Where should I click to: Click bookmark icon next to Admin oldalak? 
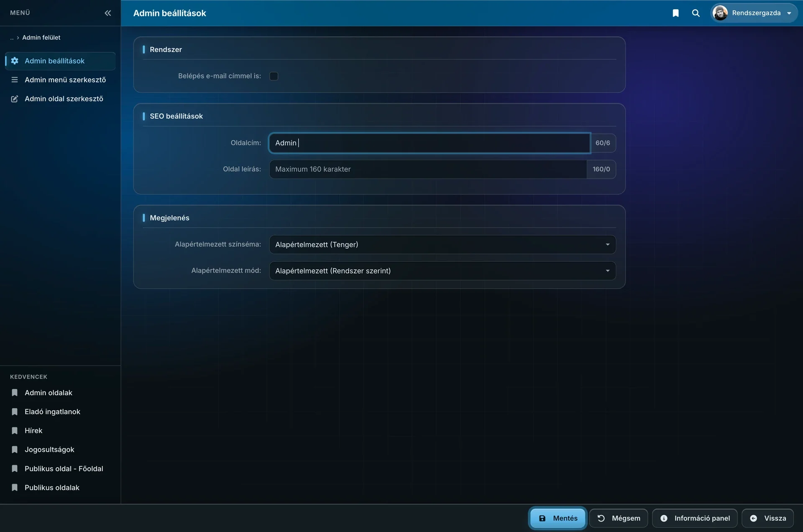click(15, 393)
